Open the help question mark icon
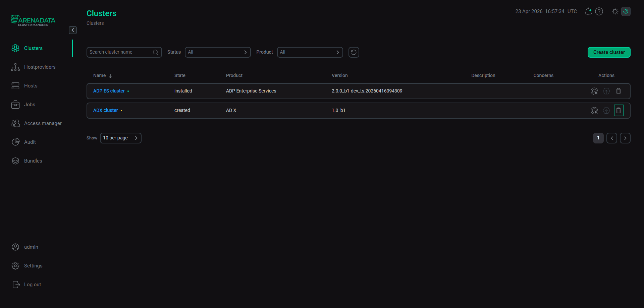 (599, 11)
